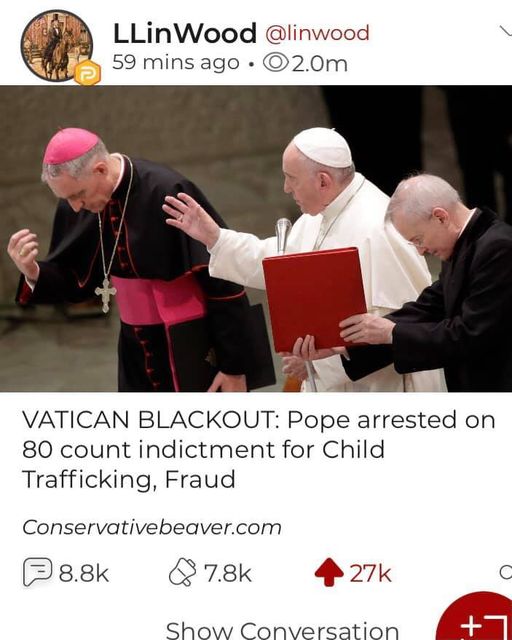Tap the 2.0m view count
This screenshot has width=512, height=640.
[x=320, y=64]
